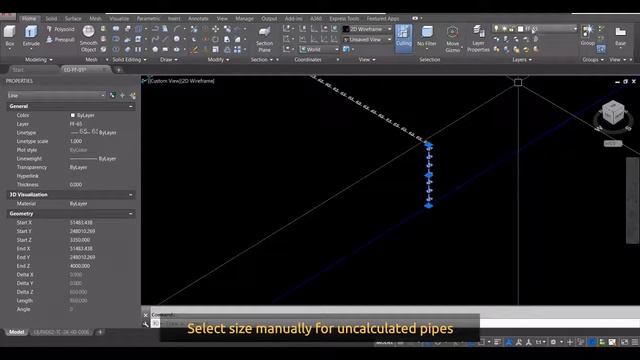Click the top blue grip on selected line

(x=429, y=144)
